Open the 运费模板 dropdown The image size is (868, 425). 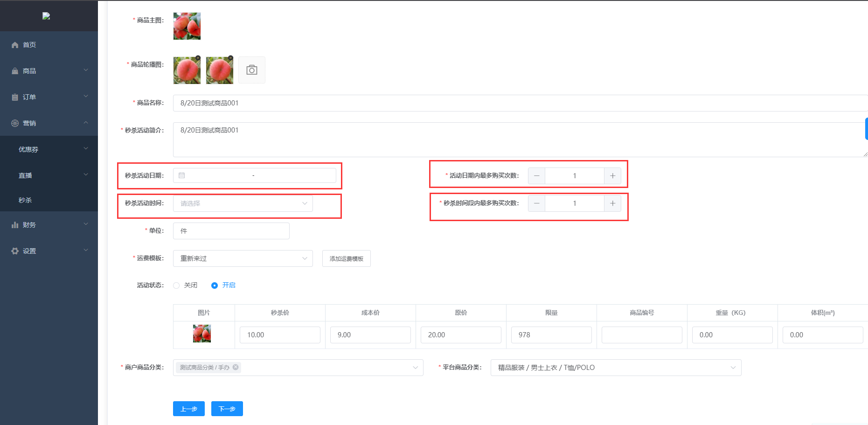tap(243, 258)
